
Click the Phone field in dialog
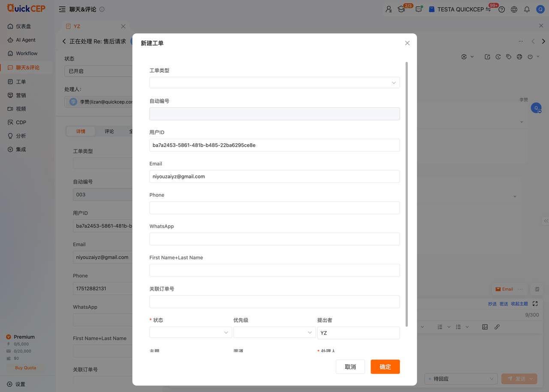pyautogui.click(x=274, y=208)
